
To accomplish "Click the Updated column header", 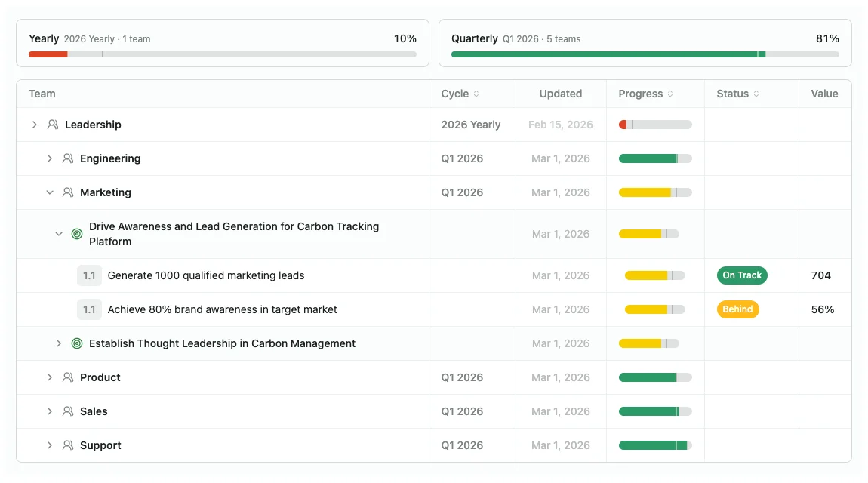I will click(561, 94).
